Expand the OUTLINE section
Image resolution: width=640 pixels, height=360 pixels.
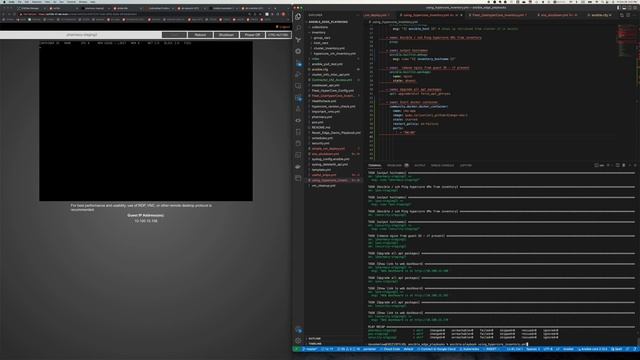(x=314, y=339)
